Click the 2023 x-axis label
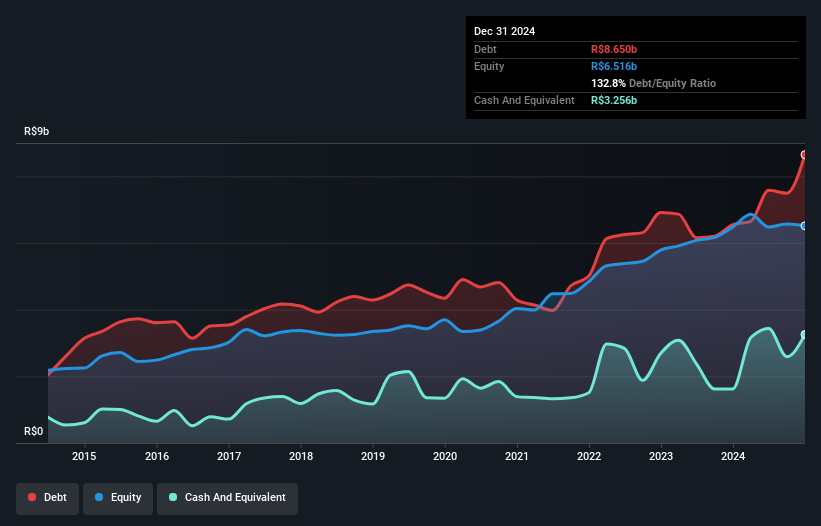 (661, 456)
